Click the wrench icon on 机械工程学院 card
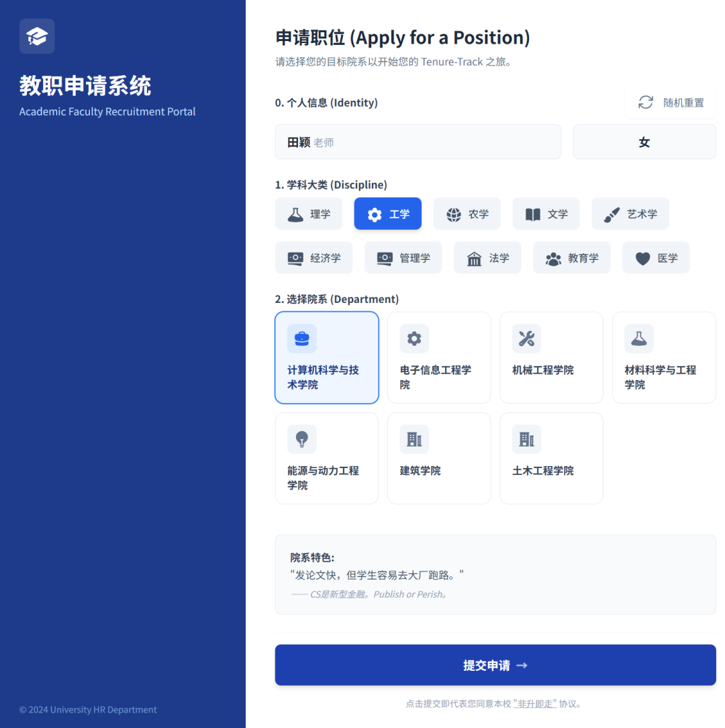Screen dimensions: 725x728 click(x=526, y=338)
